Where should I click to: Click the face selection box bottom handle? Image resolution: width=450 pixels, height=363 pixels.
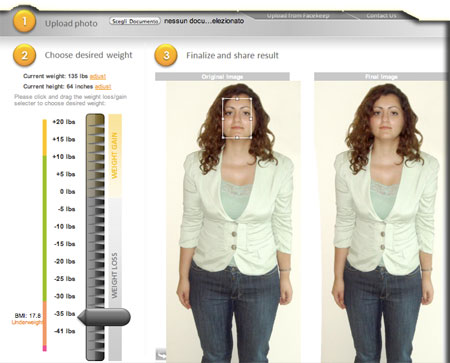pyautogui.click(x=237, y=137)
